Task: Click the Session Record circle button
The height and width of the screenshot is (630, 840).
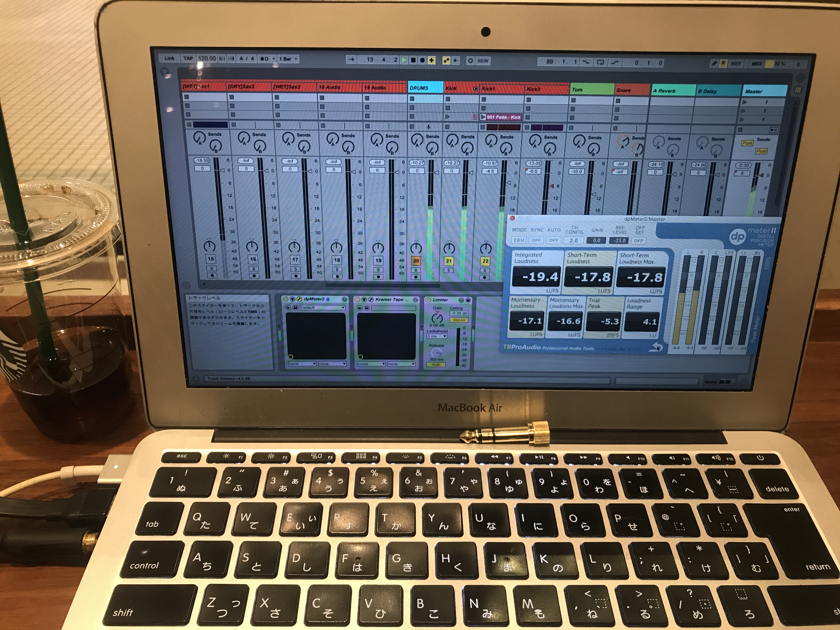Action: pyautogui.click(x=470, y=61)
